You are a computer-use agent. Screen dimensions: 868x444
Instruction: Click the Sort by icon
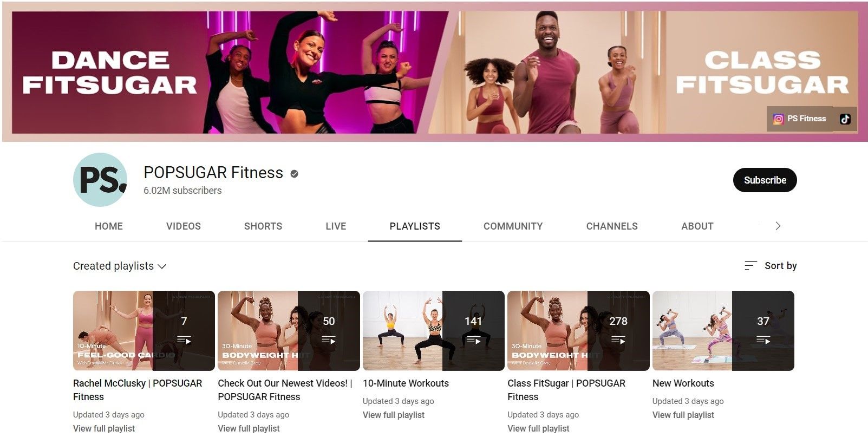(x=750, y=265)
